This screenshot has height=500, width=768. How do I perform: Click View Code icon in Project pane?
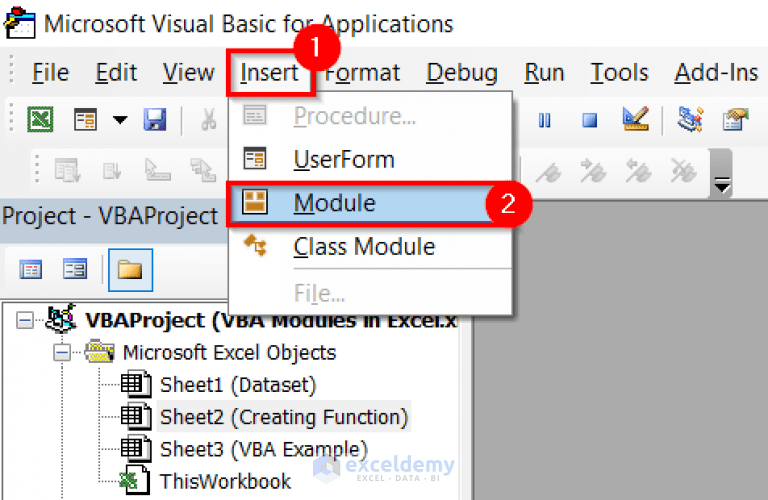(30, 269)
